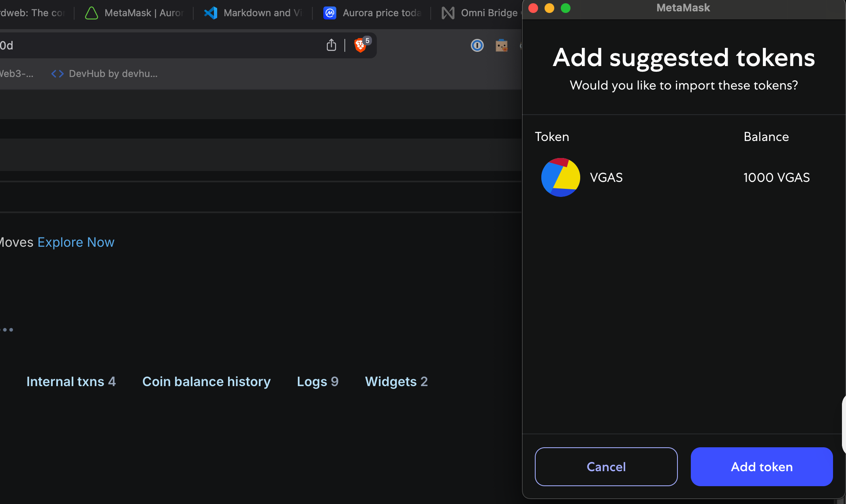The height and width of the screenshot is (504, 846).
Task: Click the code brackets icon beside DevHub
Action: pos(57,73)
